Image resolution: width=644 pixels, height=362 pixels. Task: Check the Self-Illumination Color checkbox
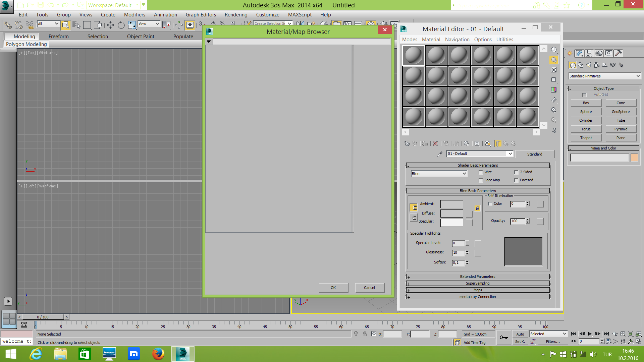pyautogui.click(x=490, y=204)
